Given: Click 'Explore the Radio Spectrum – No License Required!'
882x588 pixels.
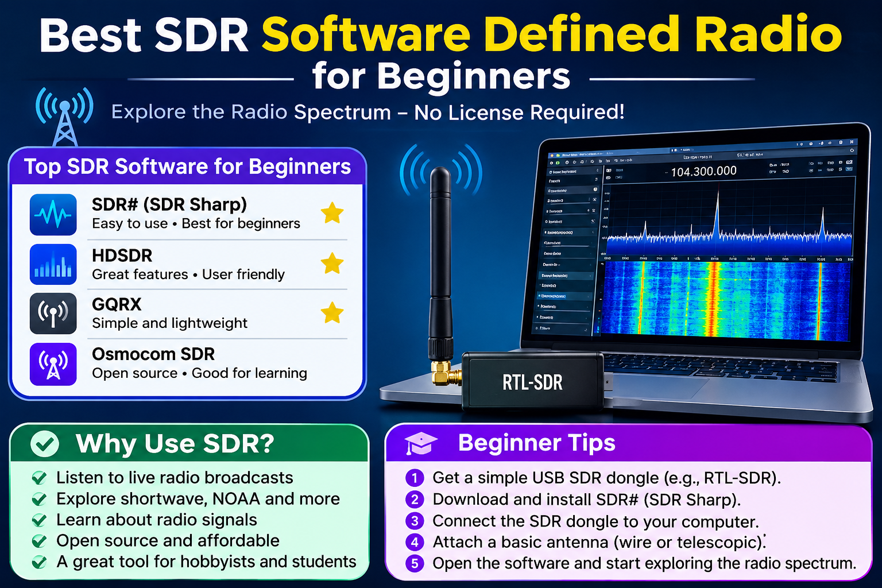Looking at the screenshot, I should (x=367, y=112).
